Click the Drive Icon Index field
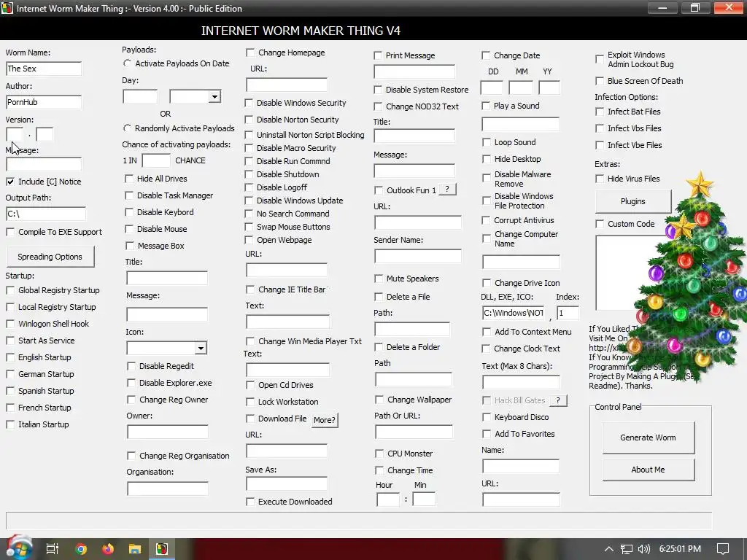The width and height of the screenshot is (747, 560). click(x=568, y=313)
